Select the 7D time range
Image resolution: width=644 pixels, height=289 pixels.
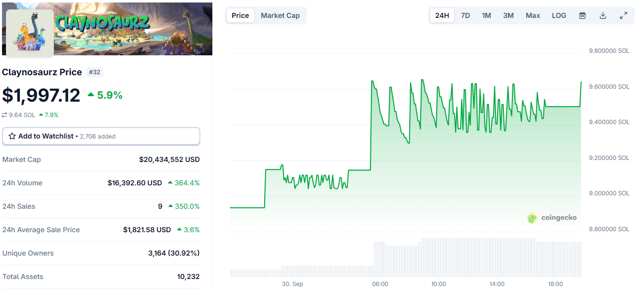(x=465, y=15)
